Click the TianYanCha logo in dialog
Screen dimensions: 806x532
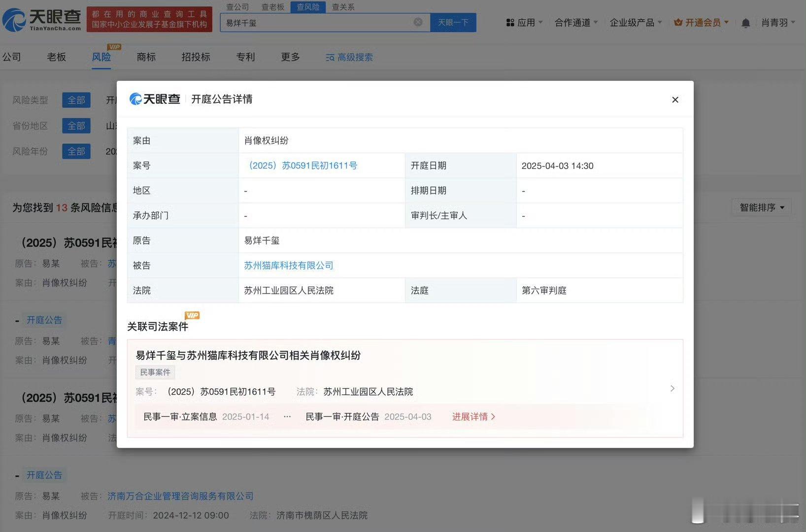point(155,99)
